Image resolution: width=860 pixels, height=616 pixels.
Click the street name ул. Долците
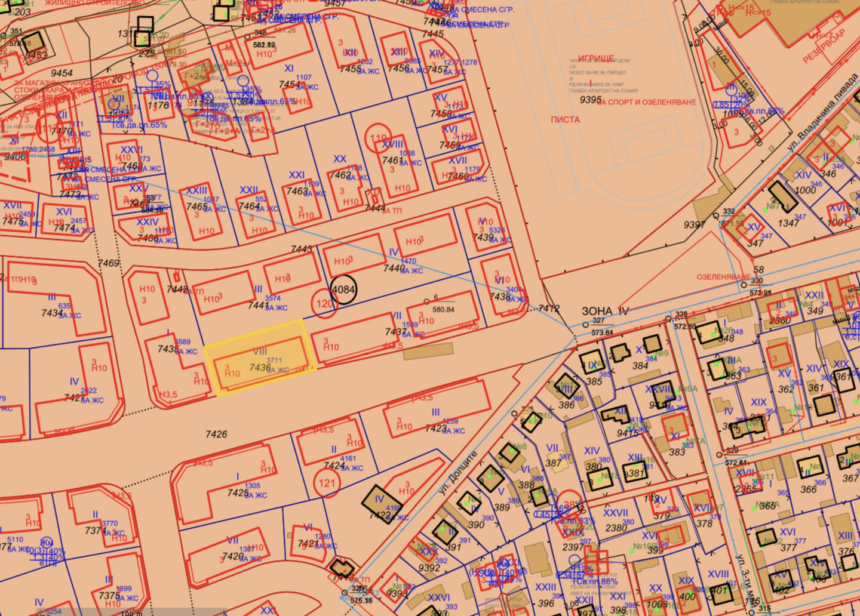click(458, 472)
